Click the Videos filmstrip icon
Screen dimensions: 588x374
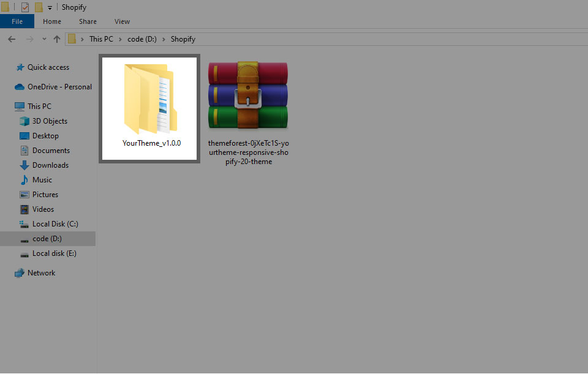click(x=24, y=209)
